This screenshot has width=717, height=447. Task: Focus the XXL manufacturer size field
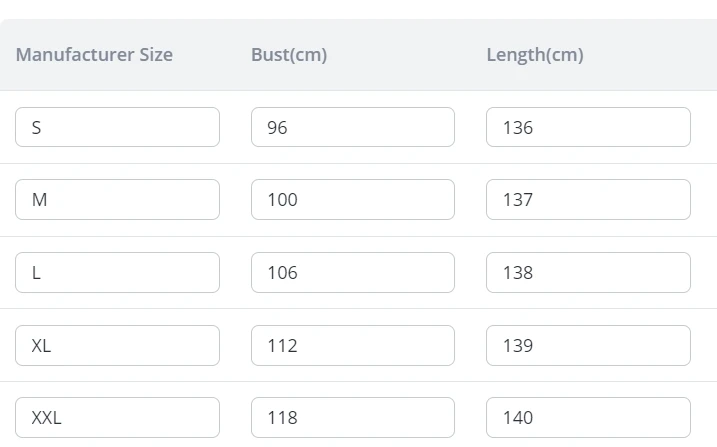coord(117,417)
